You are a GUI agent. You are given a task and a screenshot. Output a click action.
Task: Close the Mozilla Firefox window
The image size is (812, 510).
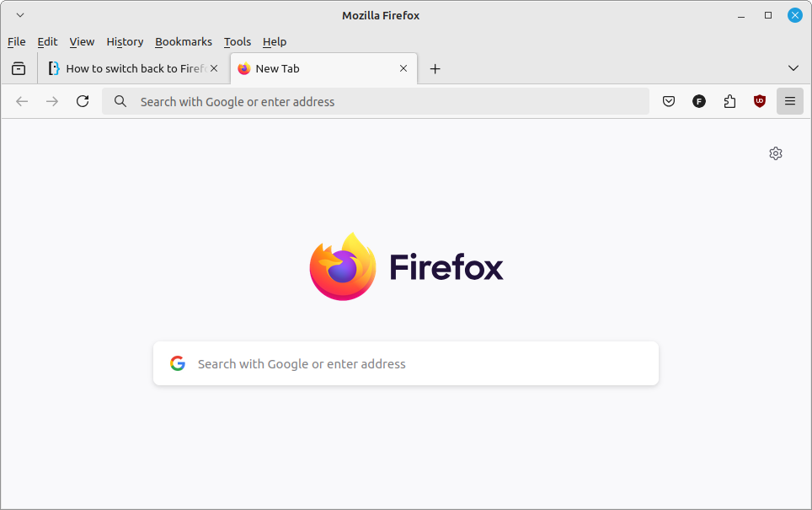click(795, 15)
